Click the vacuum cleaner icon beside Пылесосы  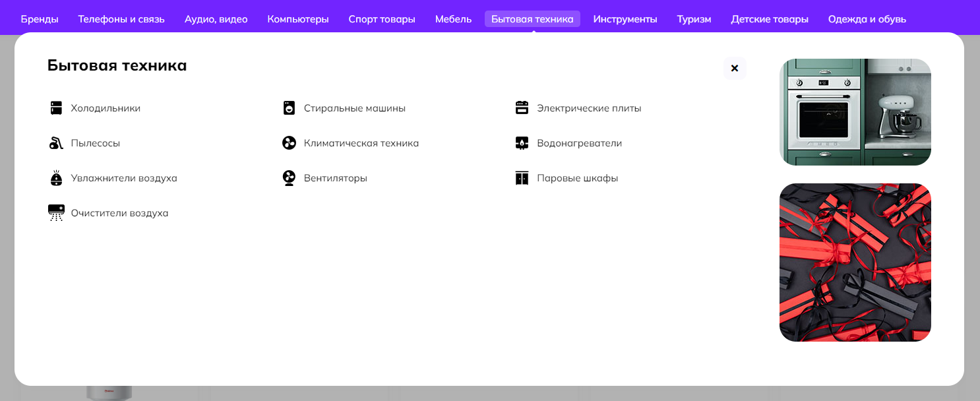[56, 143]
